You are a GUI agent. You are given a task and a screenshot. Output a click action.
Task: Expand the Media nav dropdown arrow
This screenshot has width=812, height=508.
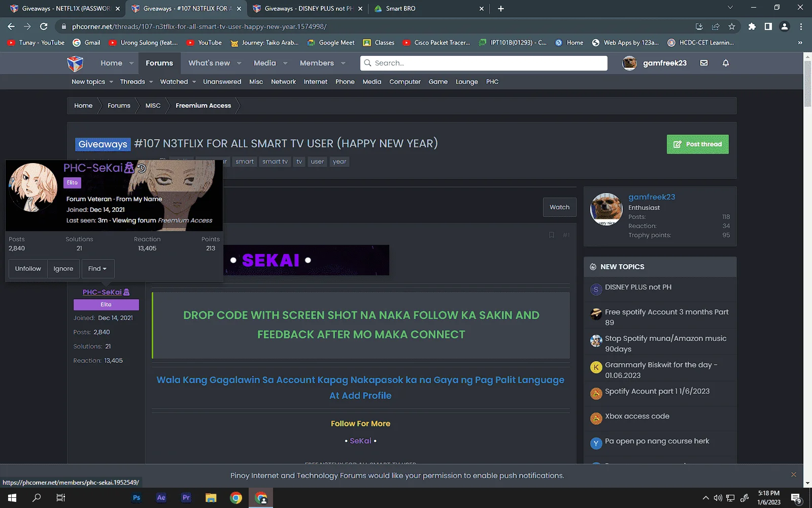pos(285,63)
